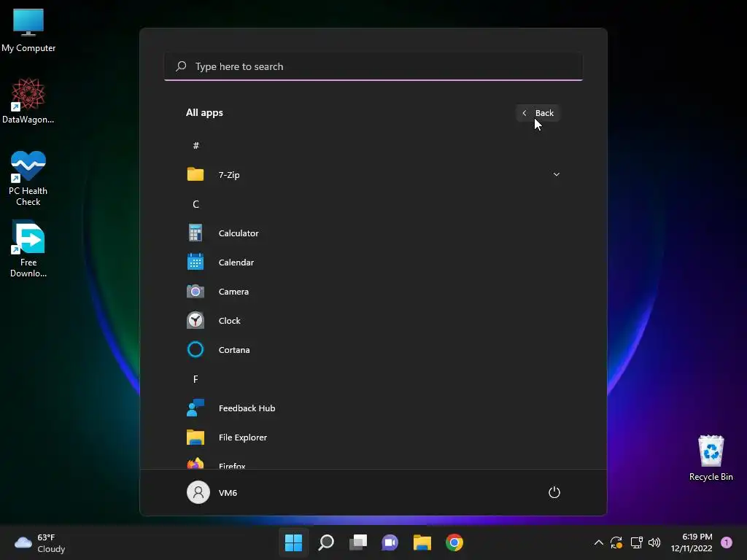This screenshot has width=747, height=560.
Task: Open the 7-Zip folder icon
Action: pyautogui.click(x=196, y=174)
